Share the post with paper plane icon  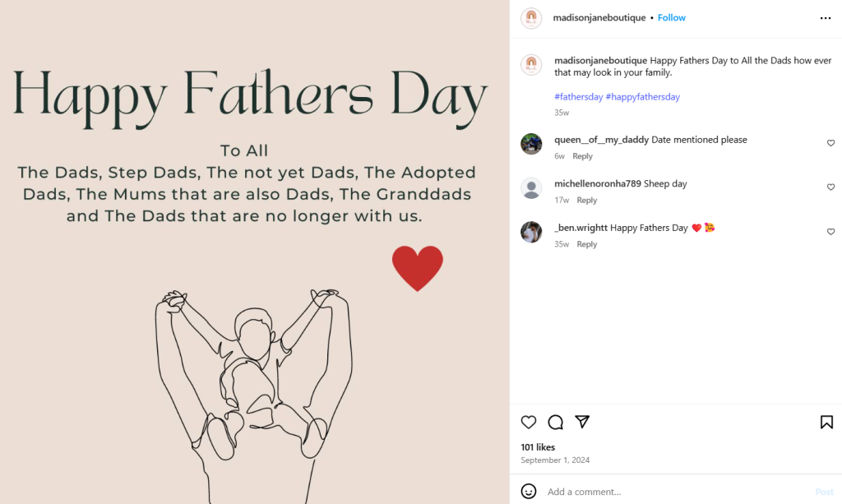(x=582, y=422)
